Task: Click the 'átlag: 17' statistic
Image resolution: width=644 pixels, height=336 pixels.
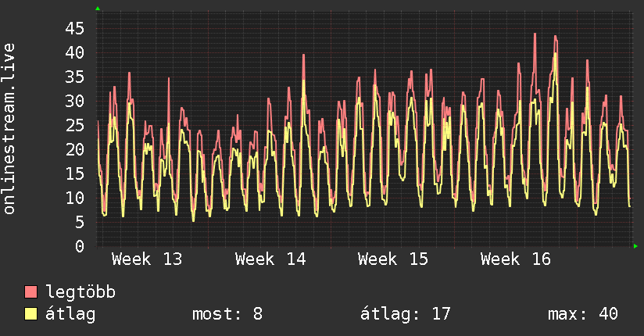Action: 406,315
